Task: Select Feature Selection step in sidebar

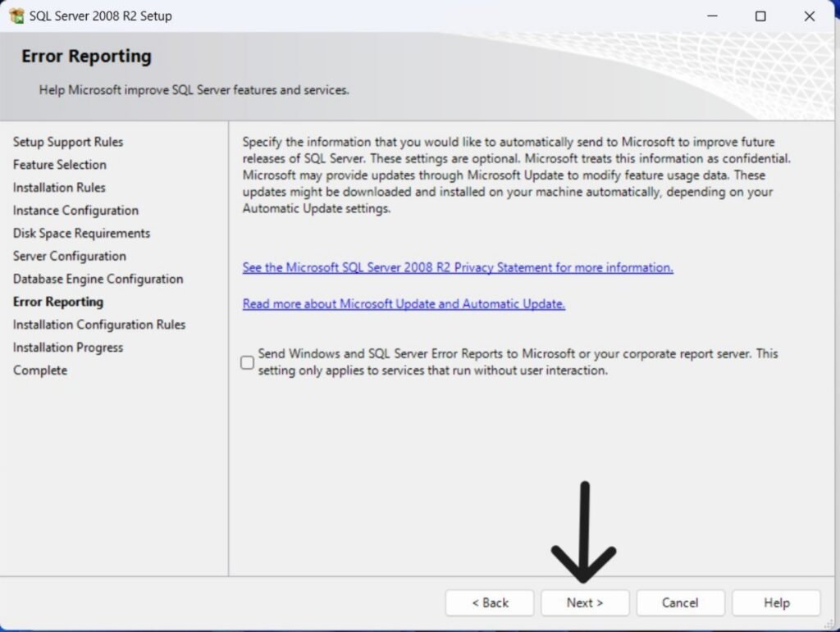Action: point(60,165)
